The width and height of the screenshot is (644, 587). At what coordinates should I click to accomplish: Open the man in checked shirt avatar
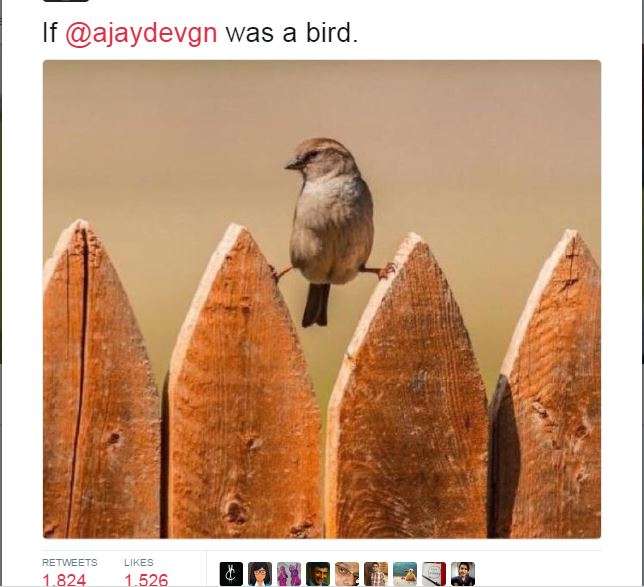click(x=376, y=574)
